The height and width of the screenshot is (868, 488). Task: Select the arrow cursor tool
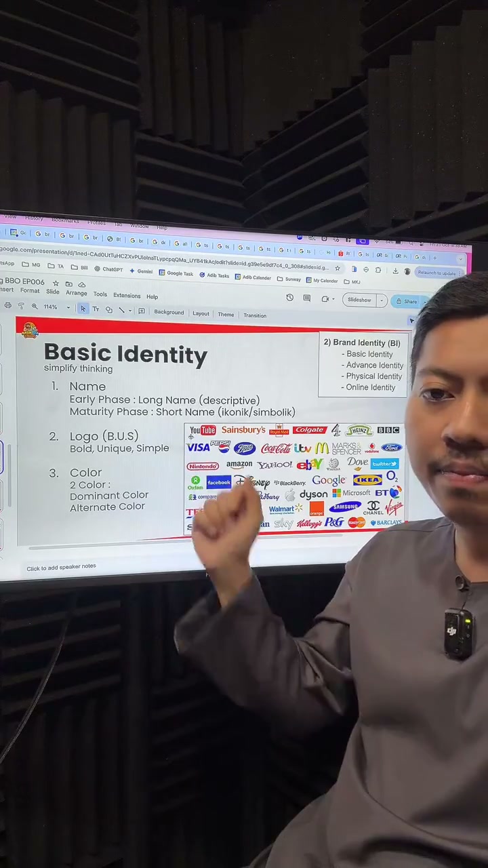(x=83, y=309)
